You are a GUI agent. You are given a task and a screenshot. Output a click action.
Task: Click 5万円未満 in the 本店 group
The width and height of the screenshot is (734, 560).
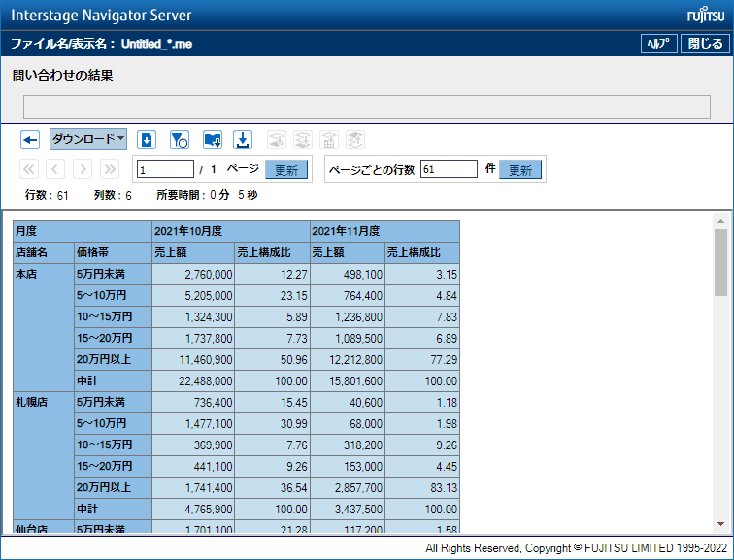(113, 274)
